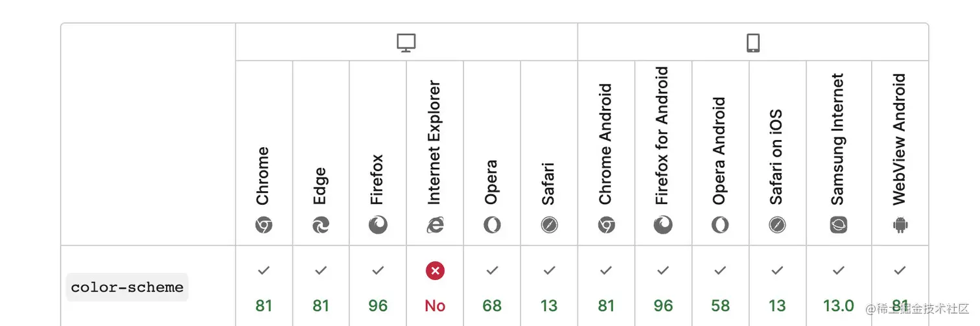Click the Firefox for Android column label
980x326 pixels.
point(662,136)
